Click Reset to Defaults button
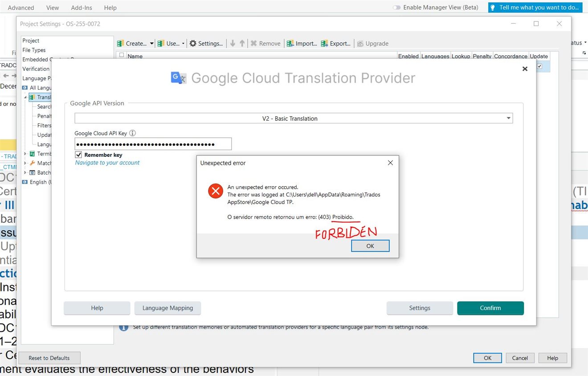Screen dimensions: 588x376 (49, 358)
